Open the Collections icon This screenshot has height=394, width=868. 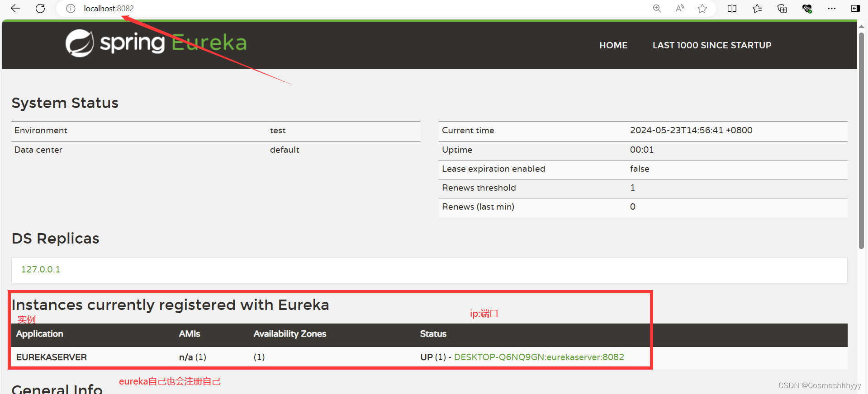point(782,9)
